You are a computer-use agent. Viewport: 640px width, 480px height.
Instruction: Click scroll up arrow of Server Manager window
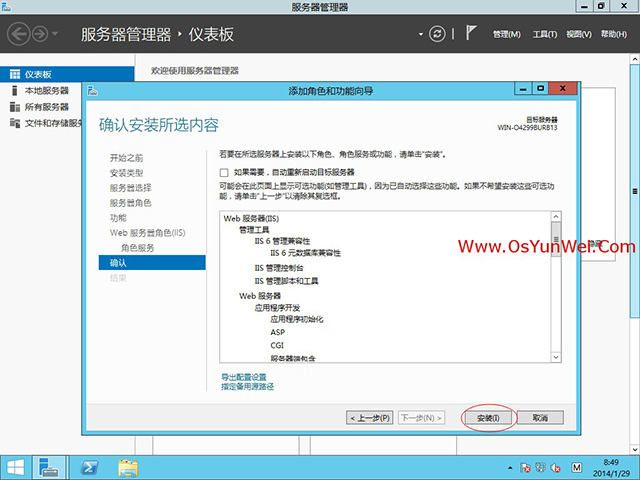click(x=635, y=60)
